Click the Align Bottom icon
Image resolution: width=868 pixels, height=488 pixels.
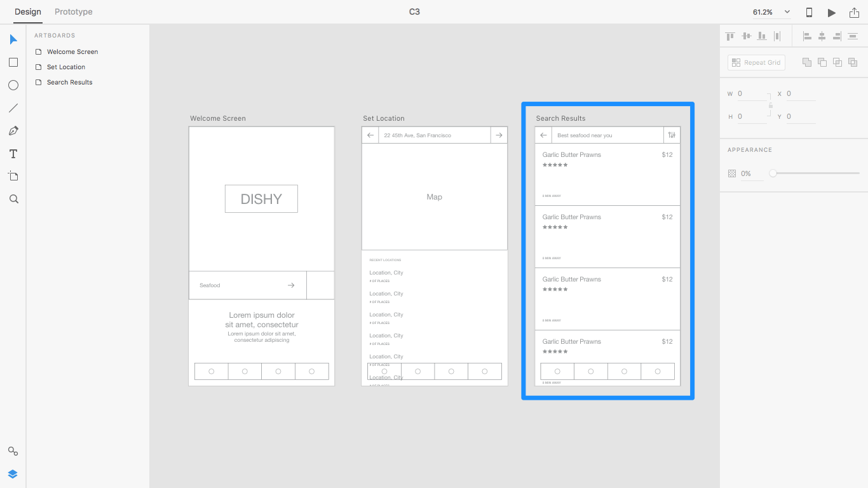[x=761, y=36]
